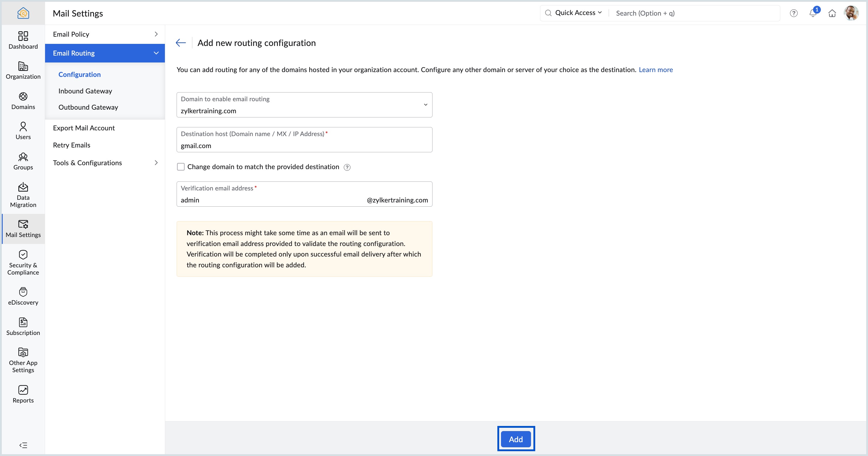Expand Tools & Configurations menu

click(105, 163)
